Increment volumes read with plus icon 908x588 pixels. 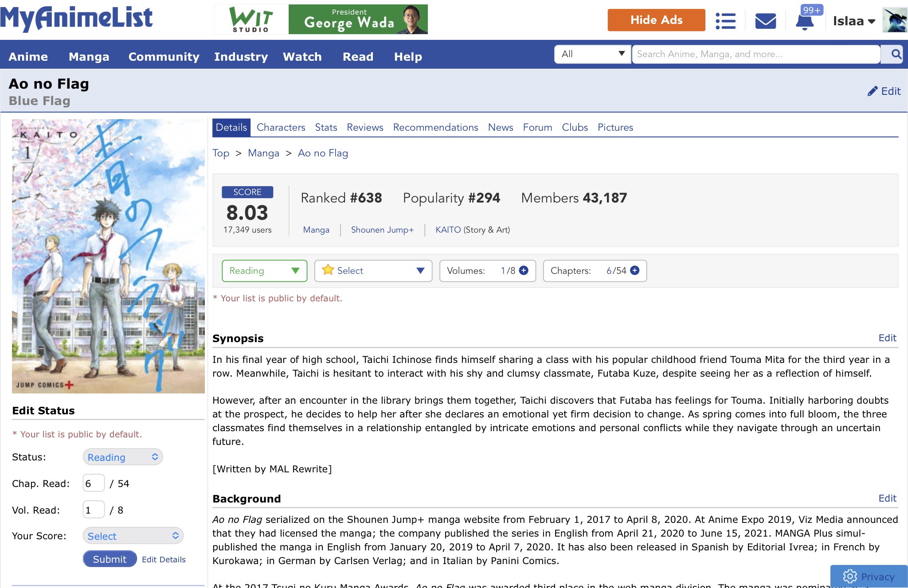(524, 270)
